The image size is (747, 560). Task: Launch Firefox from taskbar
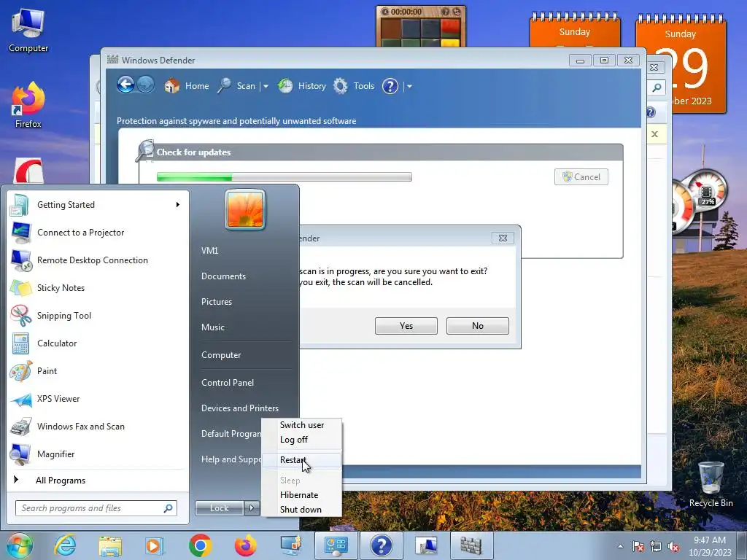tap(245, 545)
